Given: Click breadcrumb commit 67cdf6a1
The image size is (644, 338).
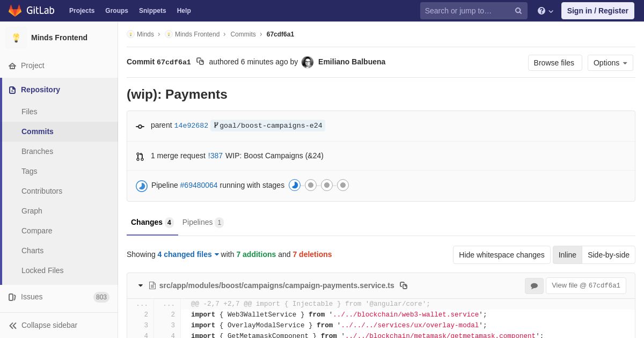Looking at the screenshot, I should (x=280, y=34).
